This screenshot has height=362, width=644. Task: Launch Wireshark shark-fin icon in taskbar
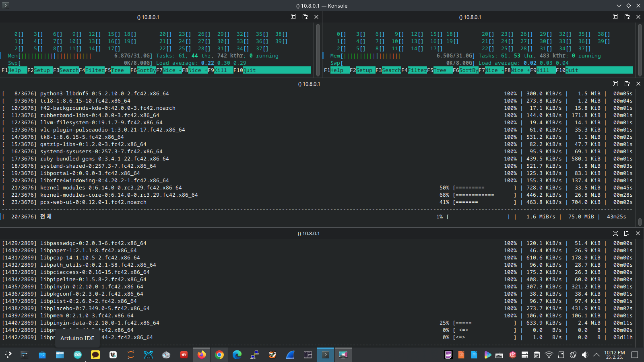[x=290, y=355]
